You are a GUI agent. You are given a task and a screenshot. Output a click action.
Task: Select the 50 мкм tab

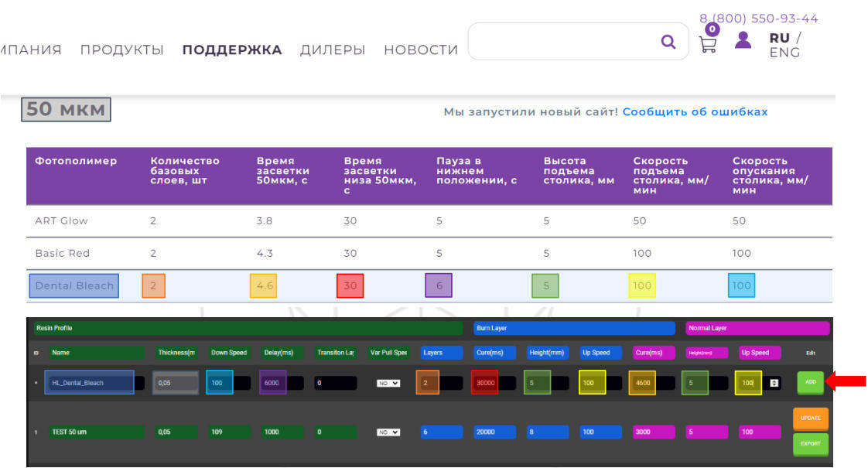[x=66, y=109]
